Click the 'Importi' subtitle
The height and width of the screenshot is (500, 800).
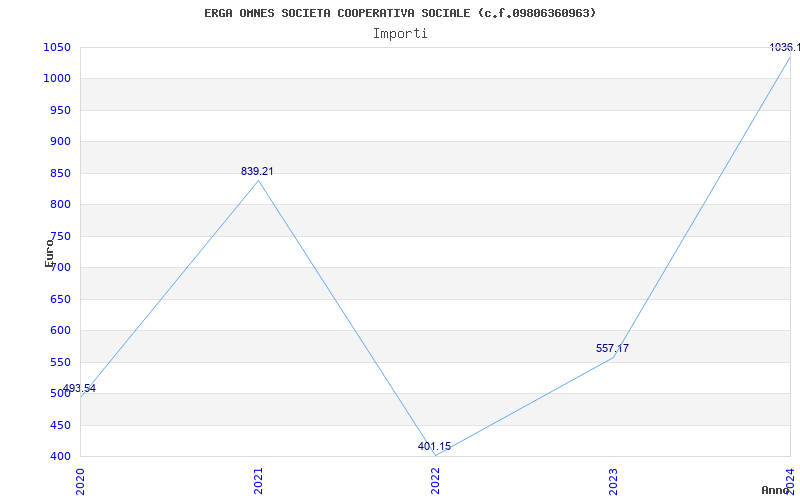tap(400, 34)
